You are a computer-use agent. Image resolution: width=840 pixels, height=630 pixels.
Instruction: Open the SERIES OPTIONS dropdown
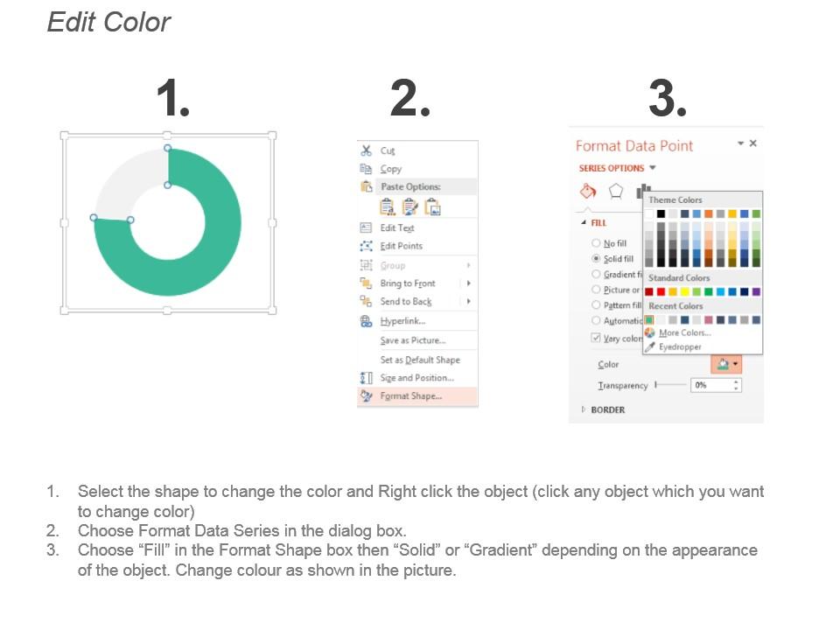(654, 168)
